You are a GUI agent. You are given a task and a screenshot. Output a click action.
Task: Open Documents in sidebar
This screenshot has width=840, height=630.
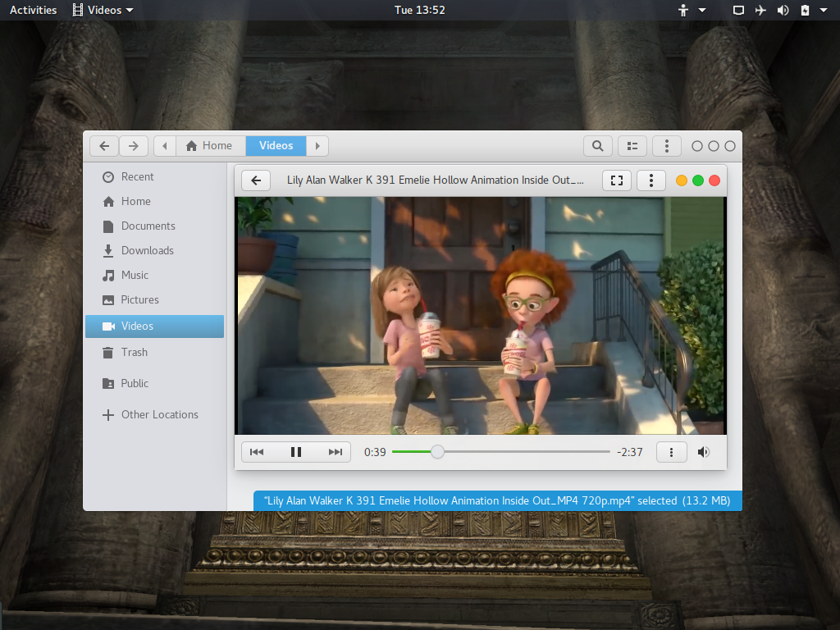[x=154, y=226]
